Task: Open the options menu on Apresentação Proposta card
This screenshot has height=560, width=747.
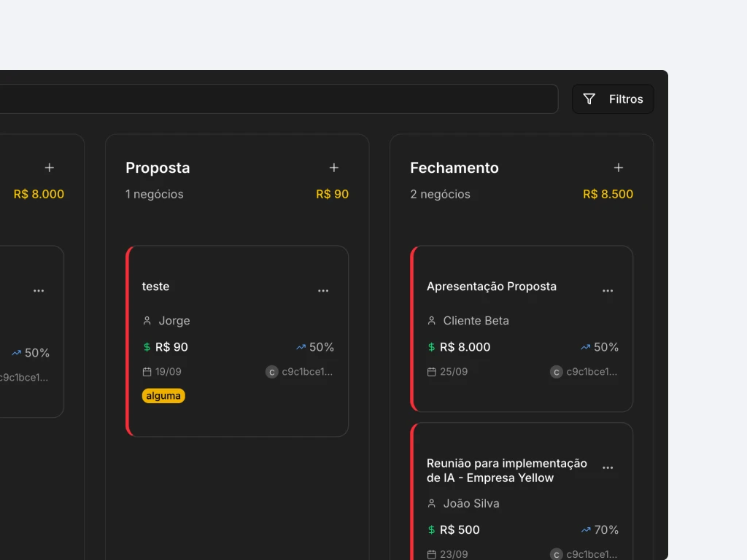Action: 608,290
